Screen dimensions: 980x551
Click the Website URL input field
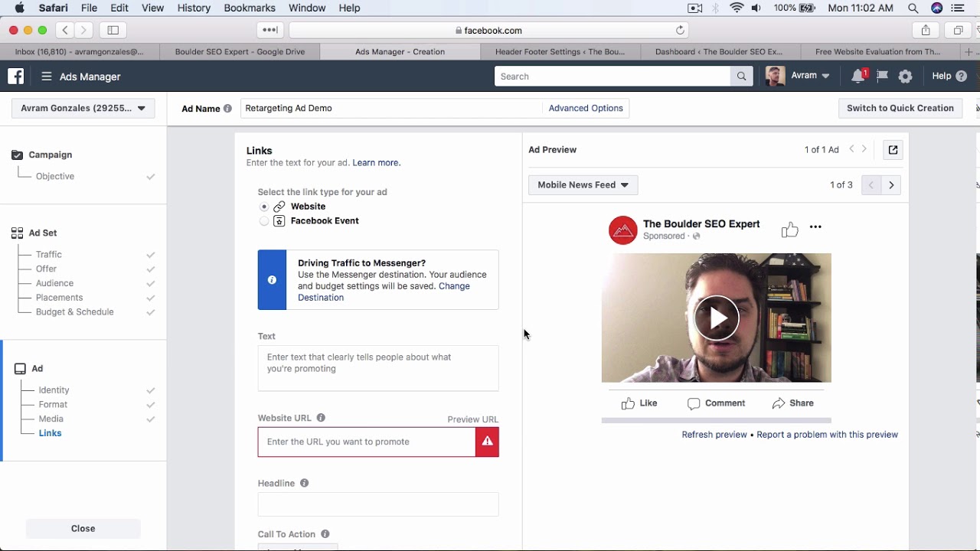tap(367, 442)
